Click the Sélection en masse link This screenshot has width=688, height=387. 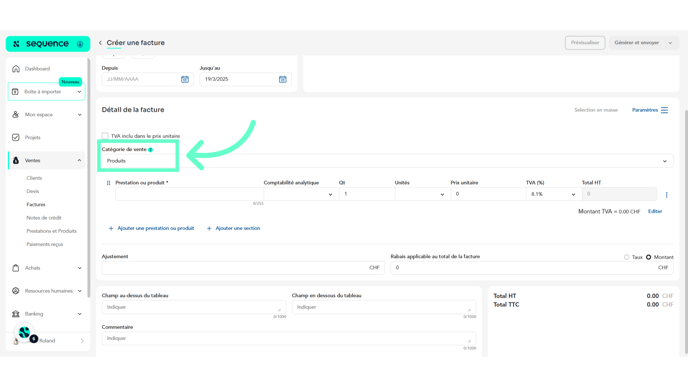point(596,110)
